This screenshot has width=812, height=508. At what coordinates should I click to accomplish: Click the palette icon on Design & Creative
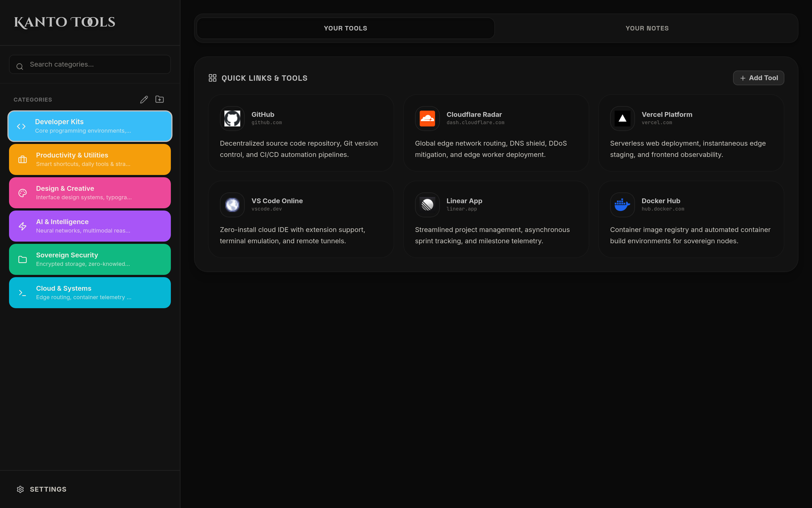23,193
